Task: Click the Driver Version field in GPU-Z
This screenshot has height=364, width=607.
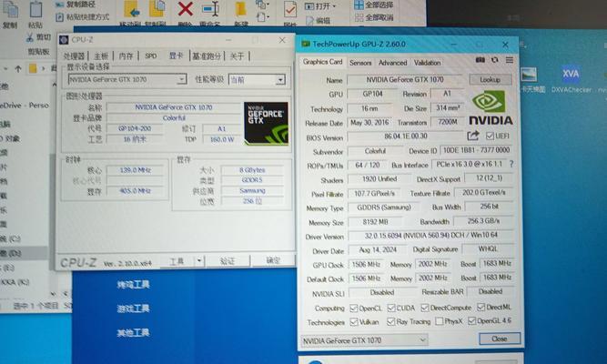Action: click(430, 236)
